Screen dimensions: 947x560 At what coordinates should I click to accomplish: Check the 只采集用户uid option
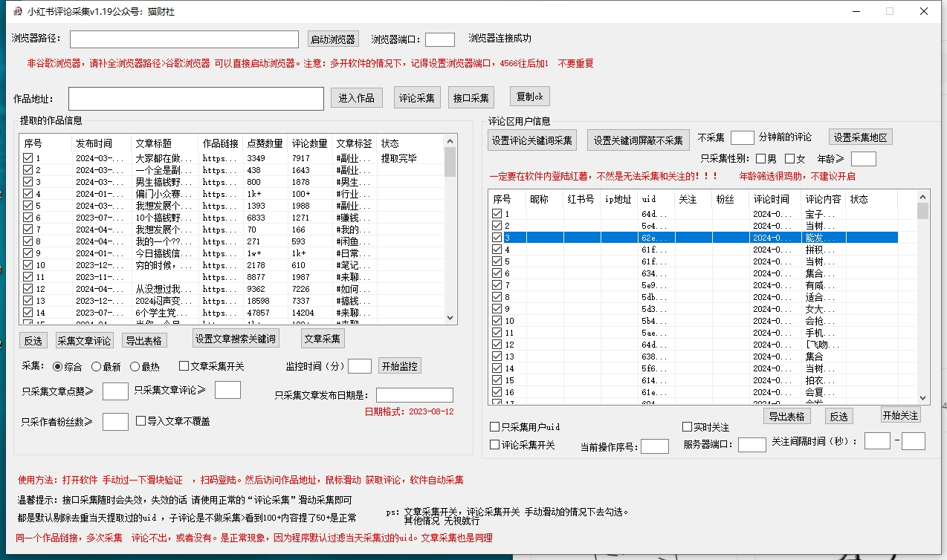click(494, 427)
